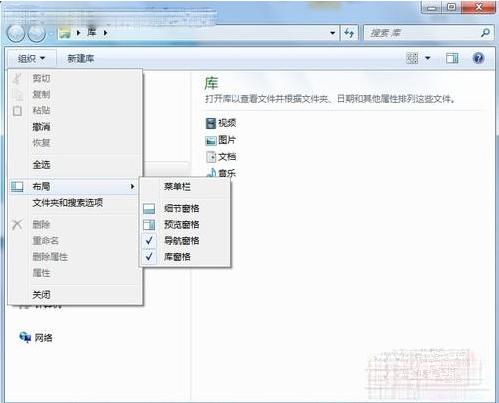499x403 pixels.
Task: Open the address bar history dropdown
Action: (332, 33)
